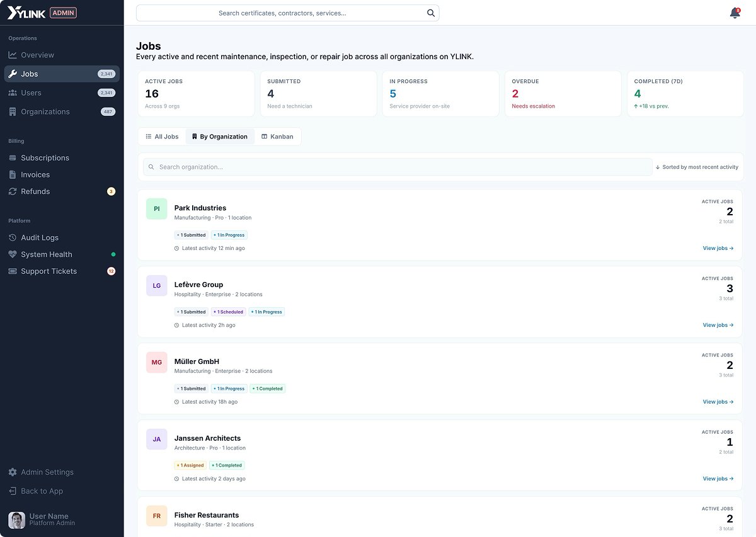The image size is (756, 537).
Task: Click the Subscriptions card icon
Action: pyautogui.click(x=13, y=158)
